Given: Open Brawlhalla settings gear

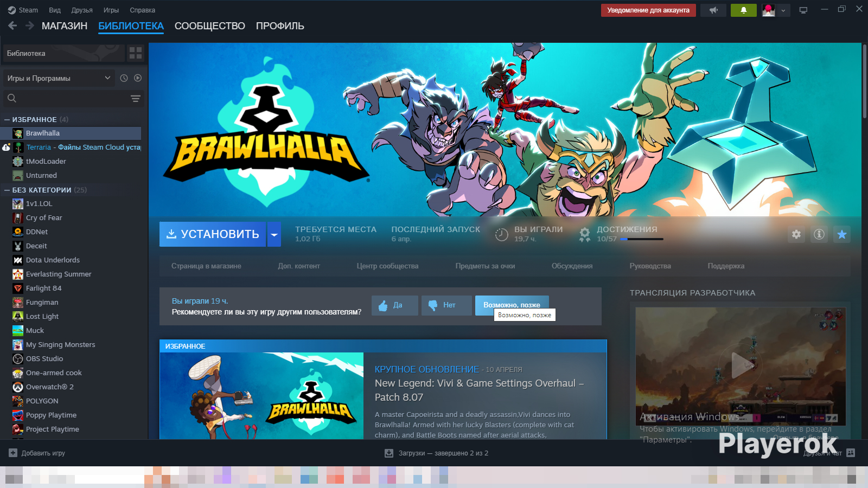Looking at the screenshot, I should (796, 234).
